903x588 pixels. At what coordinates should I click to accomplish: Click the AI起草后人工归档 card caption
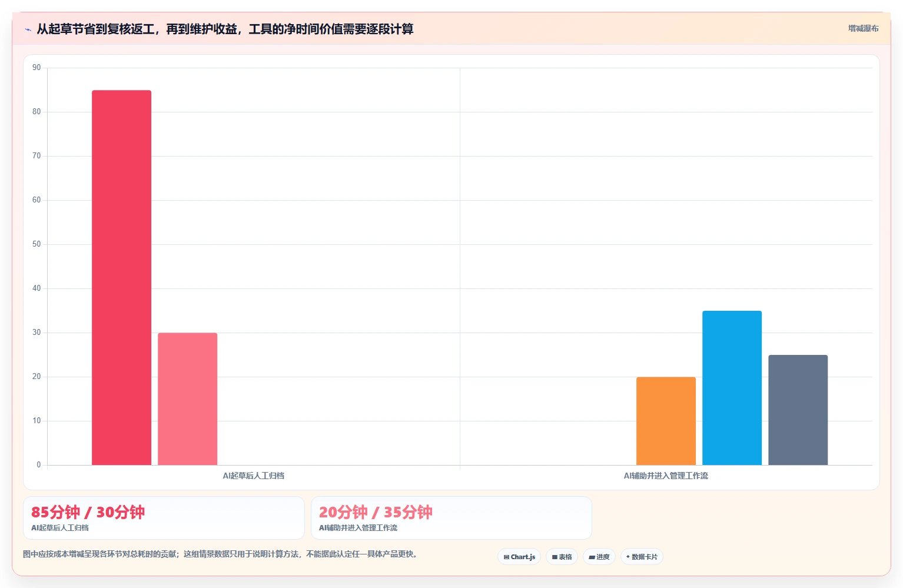coord(60,528)
